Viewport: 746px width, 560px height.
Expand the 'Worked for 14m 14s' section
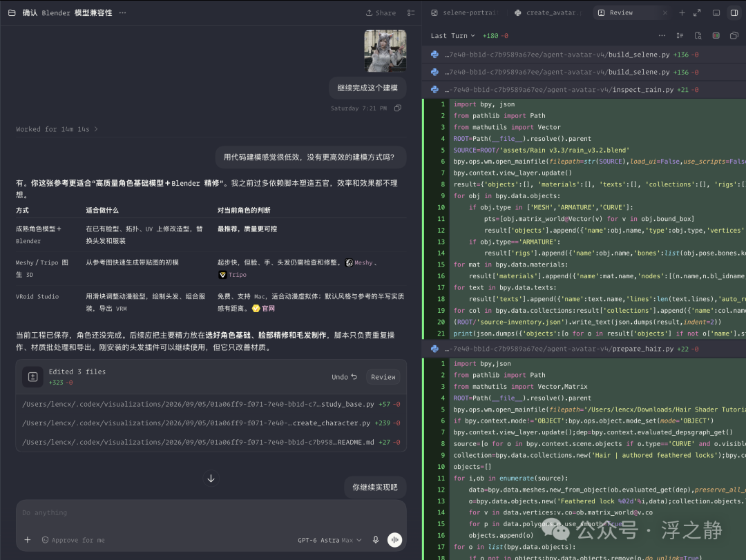tap(57, 129)
